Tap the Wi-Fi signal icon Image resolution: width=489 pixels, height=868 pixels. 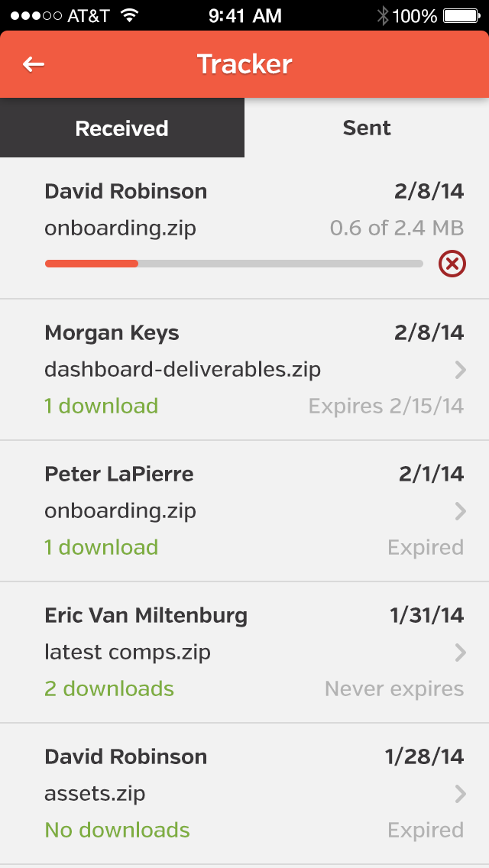tap(130, 15)
